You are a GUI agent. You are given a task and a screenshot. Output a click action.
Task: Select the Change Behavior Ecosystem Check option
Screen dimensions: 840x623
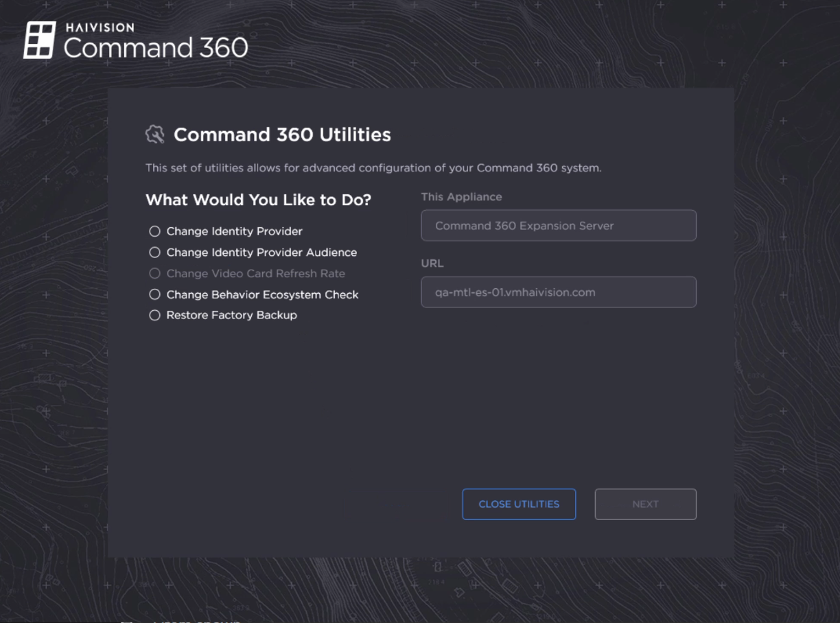(x=154, y=294)
